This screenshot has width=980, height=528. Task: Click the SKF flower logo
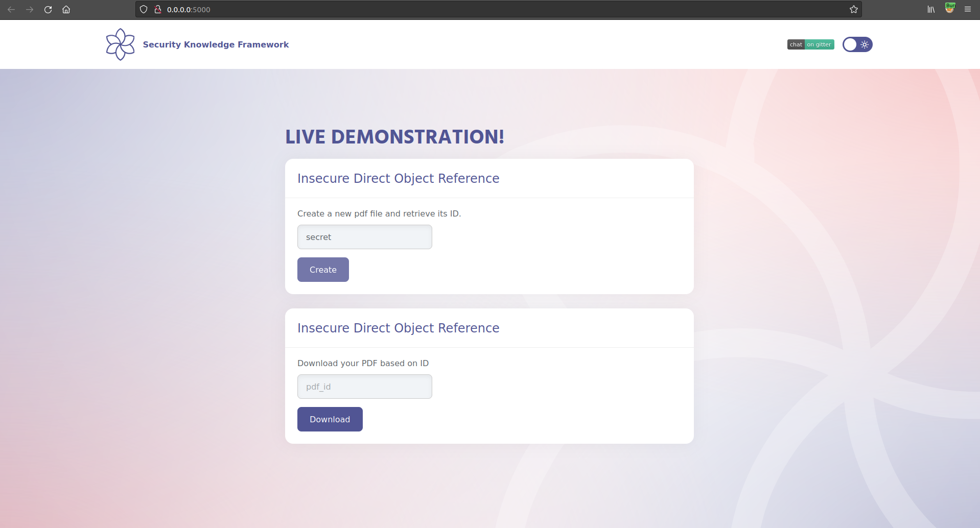pos(120,44)
